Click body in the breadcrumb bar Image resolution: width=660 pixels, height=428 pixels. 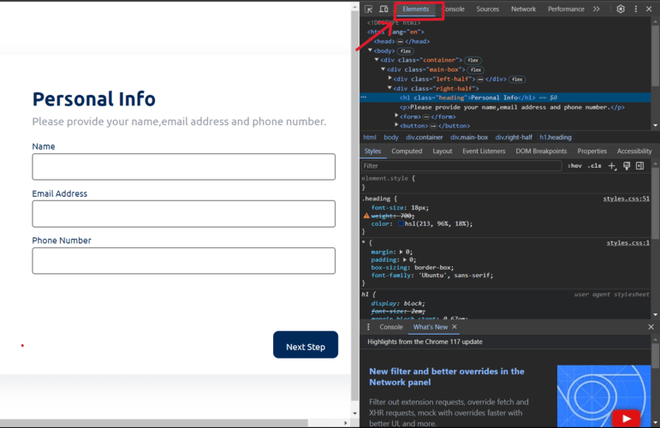391,137
